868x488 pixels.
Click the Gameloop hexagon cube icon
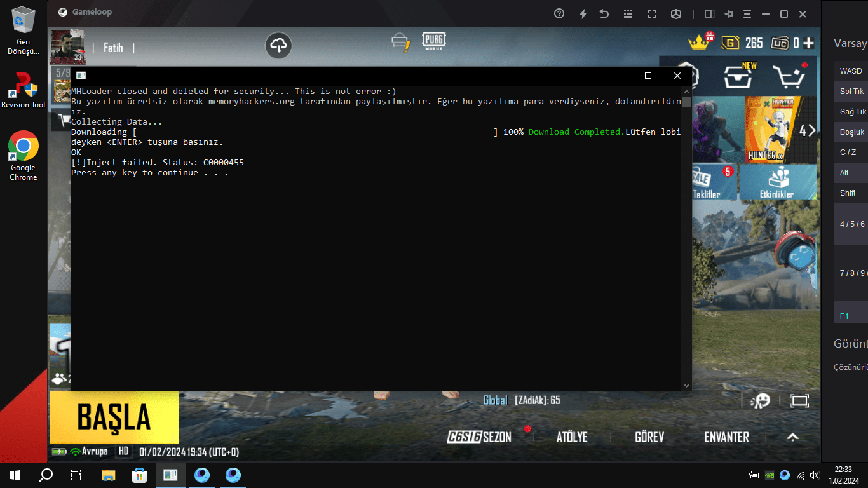pos(676,13)
